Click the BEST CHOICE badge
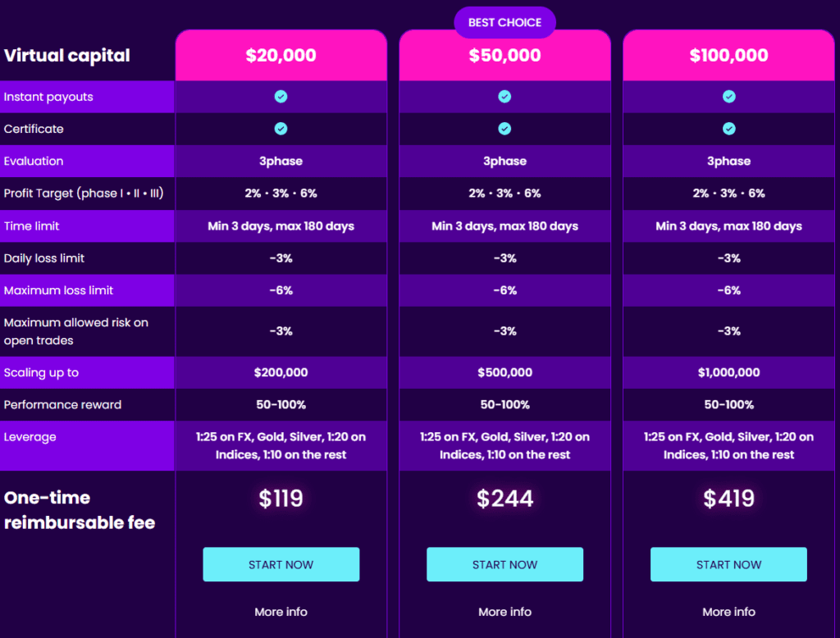This screenshot has width=840, height=638. click(x=504, y=22)
